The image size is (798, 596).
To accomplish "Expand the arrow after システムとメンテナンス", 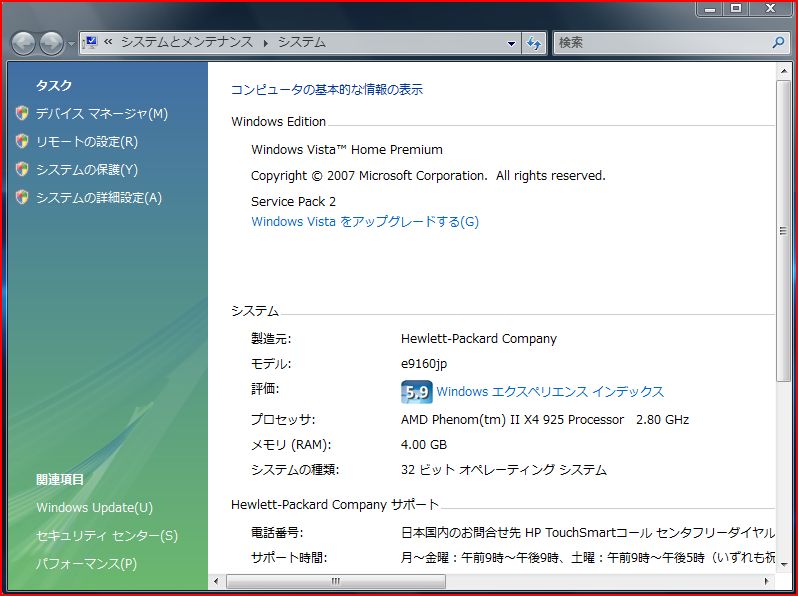I will click(x=265, y=43).
